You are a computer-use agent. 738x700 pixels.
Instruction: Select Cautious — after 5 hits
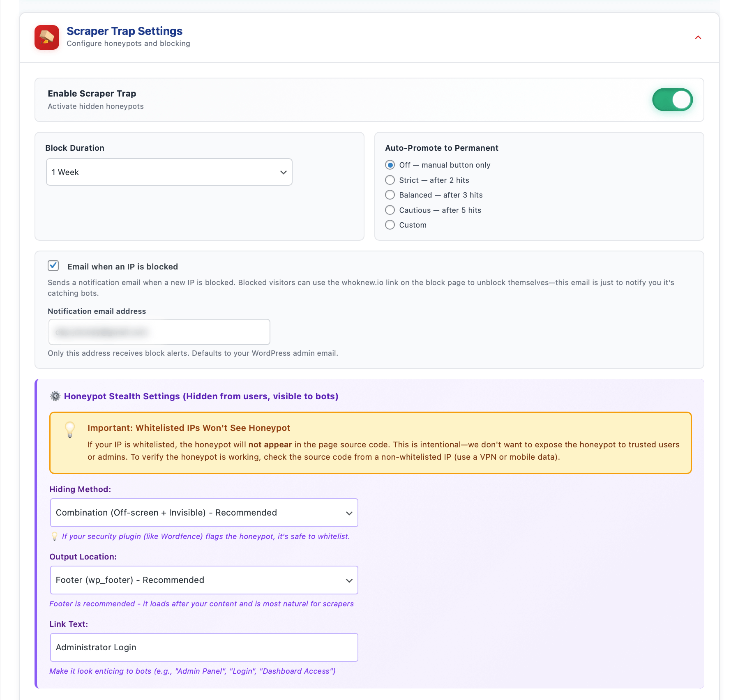(390, 210)
